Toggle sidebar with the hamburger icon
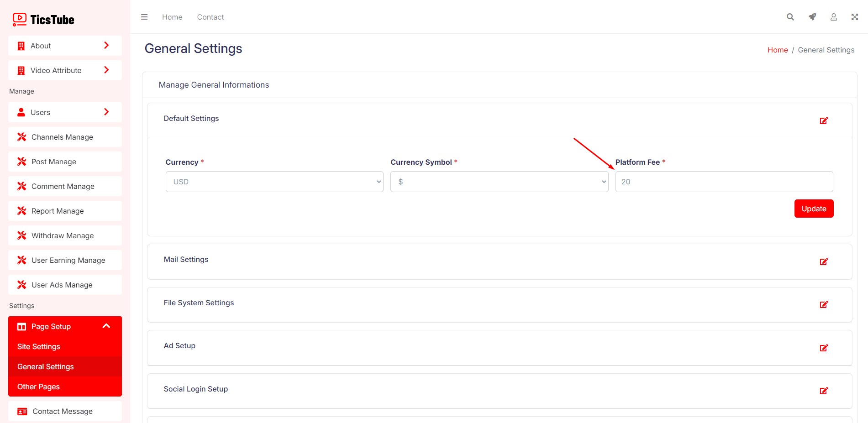The height and width of the screenshot is (423, 868). (x=144, y=17)
